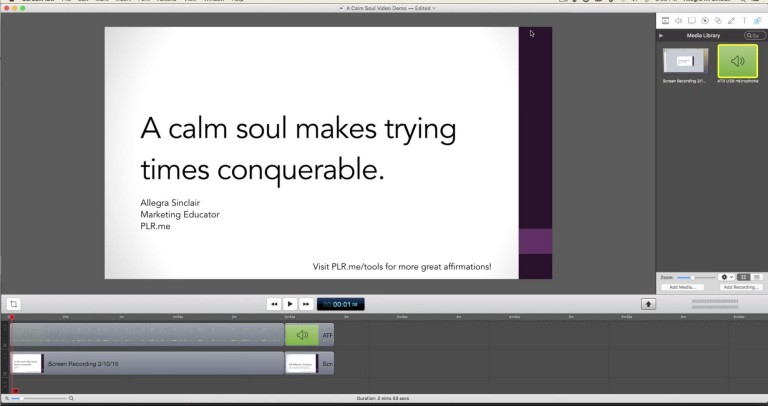
Task: Click the 00:00:01 timecode display
Action: click(340, 304)
